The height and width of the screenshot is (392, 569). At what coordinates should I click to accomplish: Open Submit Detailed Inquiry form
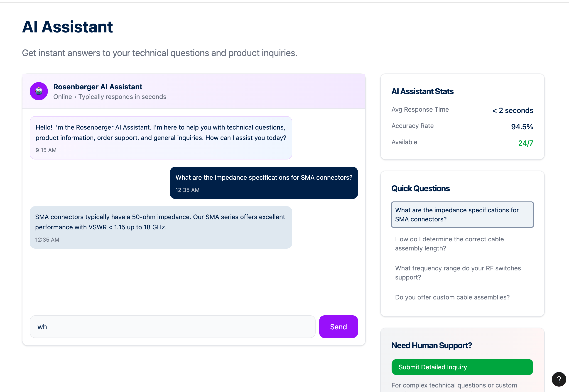point(462,367)
